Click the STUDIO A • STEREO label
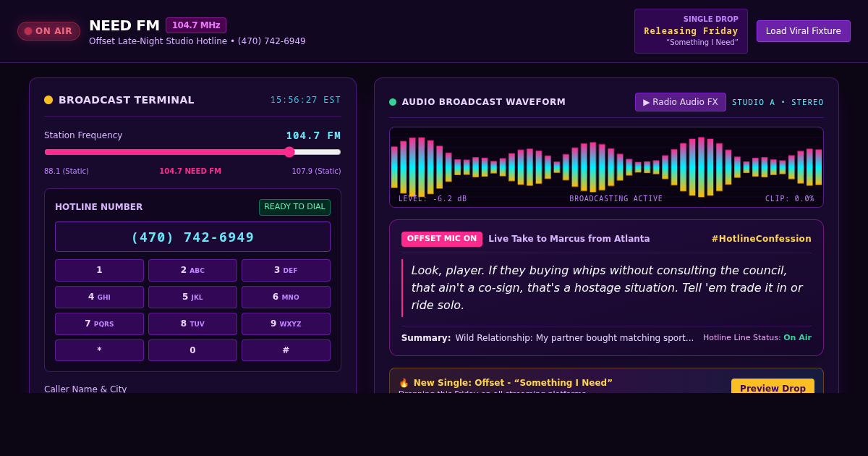This screenshot has width=868, height=456. [778, 103]
